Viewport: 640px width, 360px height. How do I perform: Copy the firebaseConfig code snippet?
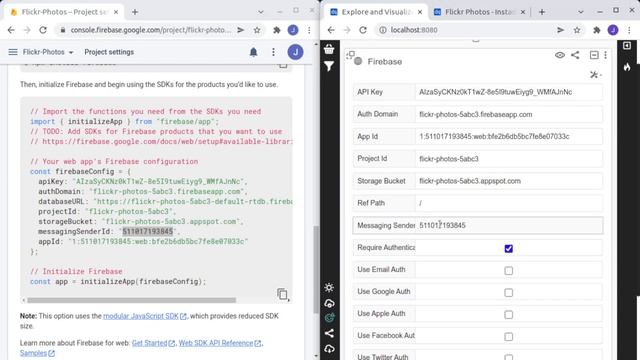point(282,294)
